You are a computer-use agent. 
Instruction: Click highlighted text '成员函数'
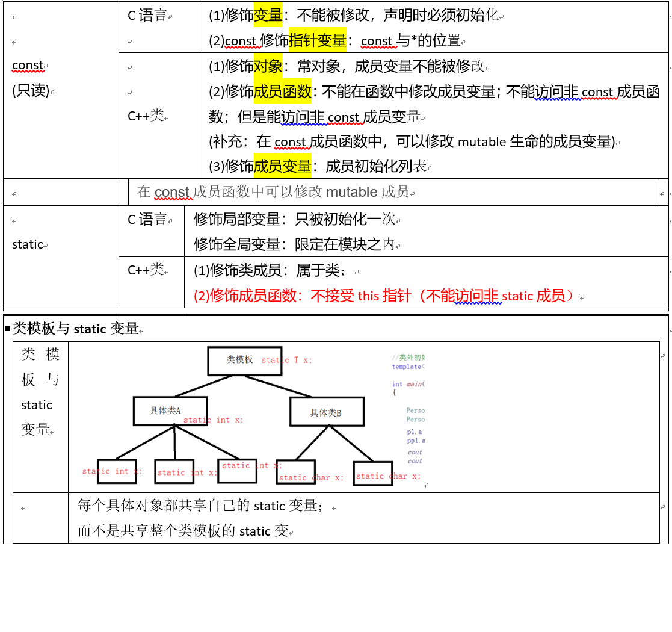click(x=283, y=91)
